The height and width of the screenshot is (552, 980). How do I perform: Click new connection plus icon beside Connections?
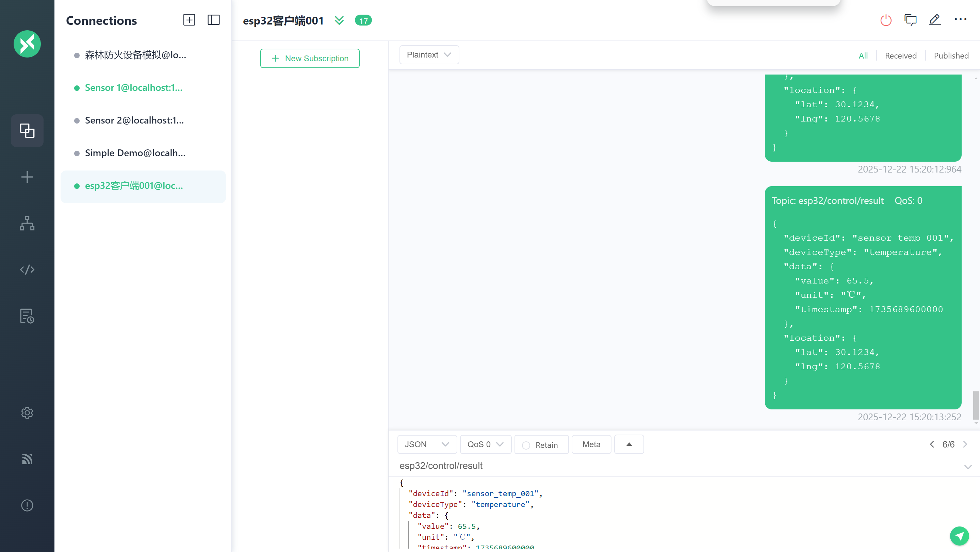[189, 20]
